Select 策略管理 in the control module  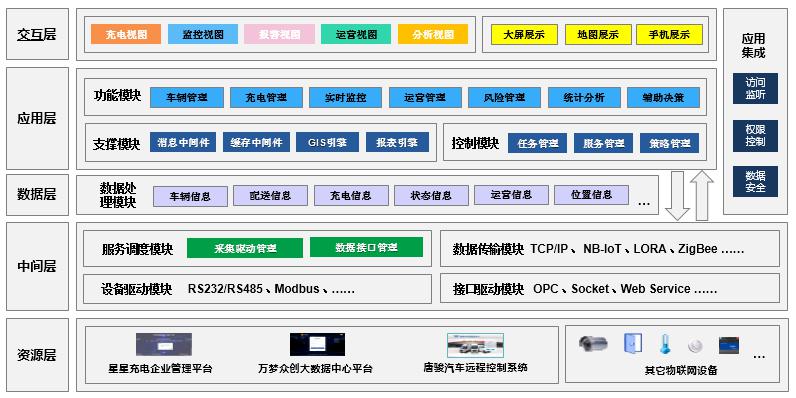coord(669,143)
